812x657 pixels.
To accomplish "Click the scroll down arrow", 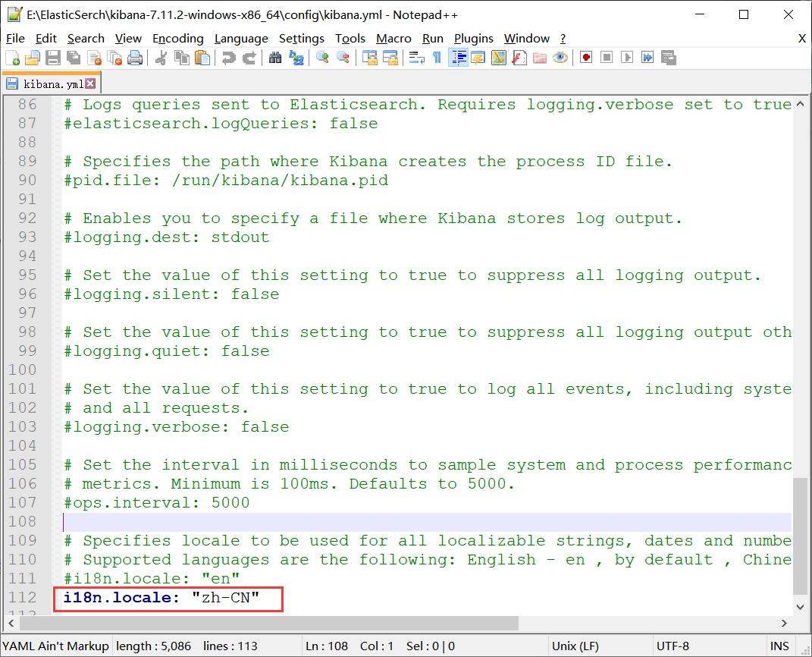I will [x=800, y=607].
